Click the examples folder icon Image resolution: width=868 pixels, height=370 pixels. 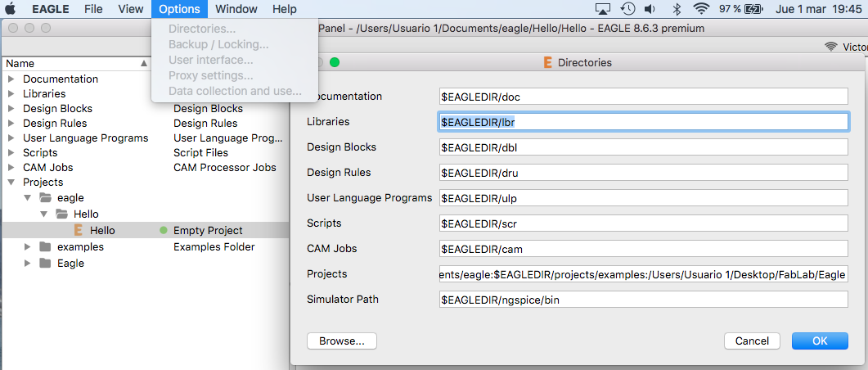[x=45, y=247]
